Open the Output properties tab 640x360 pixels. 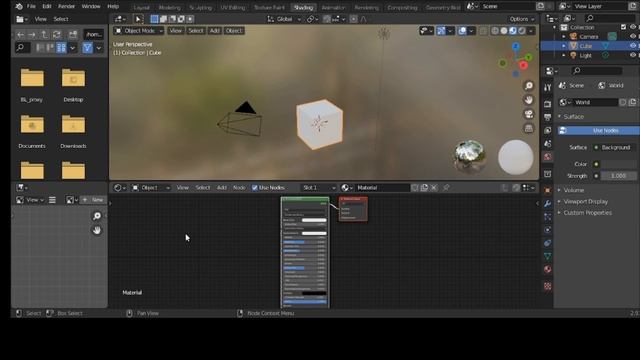pyautogui.click(x=547, y=117)
